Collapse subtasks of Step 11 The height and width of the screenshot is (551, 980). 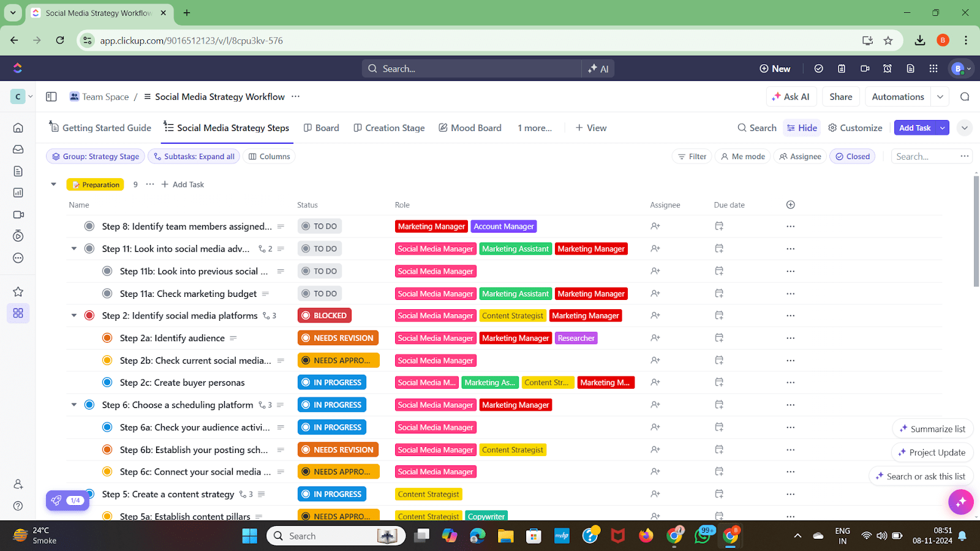tap(74, 249)
